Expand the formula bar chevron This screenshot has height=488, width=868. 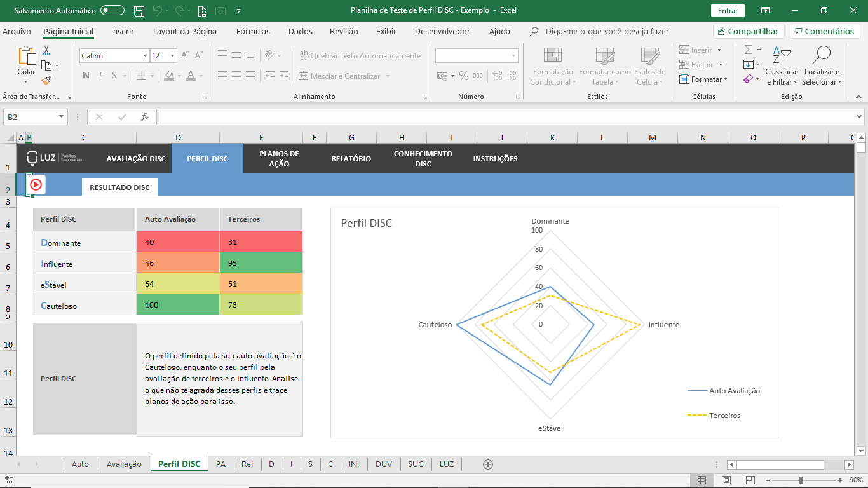(x=860, y=117)
